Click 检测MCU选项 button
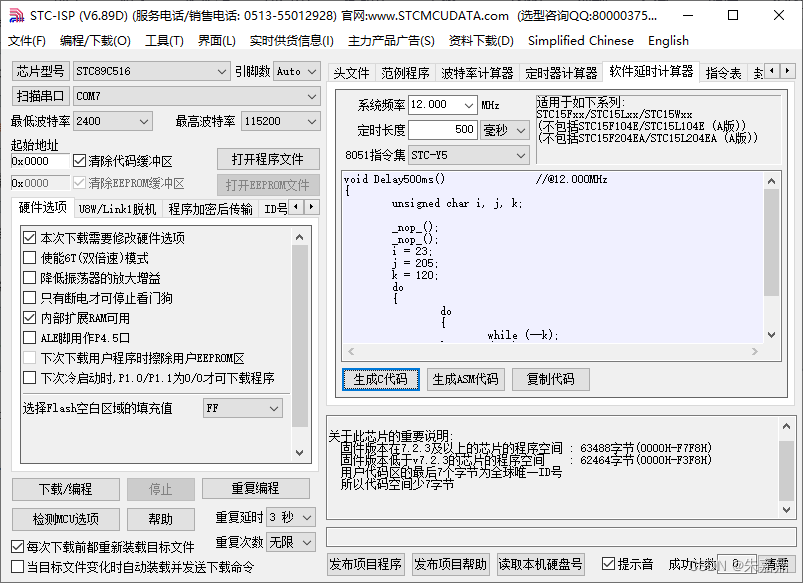This screenshot has width=803, height=583. coord(66,519)
